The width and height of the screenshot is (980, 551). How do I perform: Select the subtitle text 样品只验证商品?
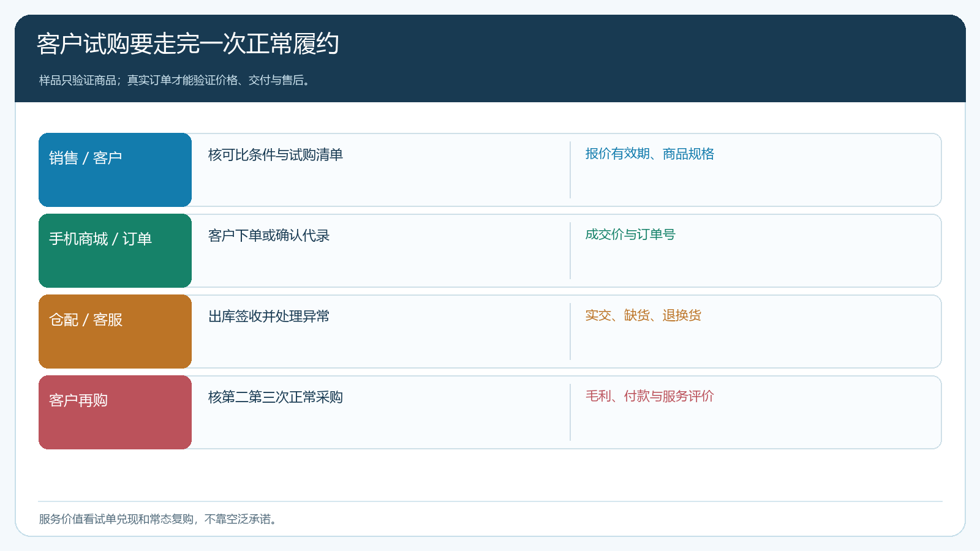point(78,80)
